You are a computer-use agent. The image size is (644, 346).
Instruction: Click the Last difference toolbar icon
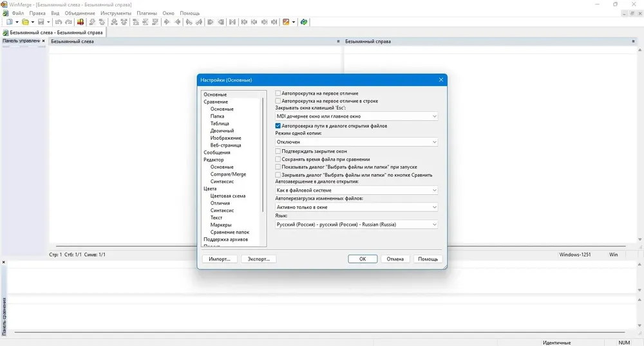(x=155, y=22)
